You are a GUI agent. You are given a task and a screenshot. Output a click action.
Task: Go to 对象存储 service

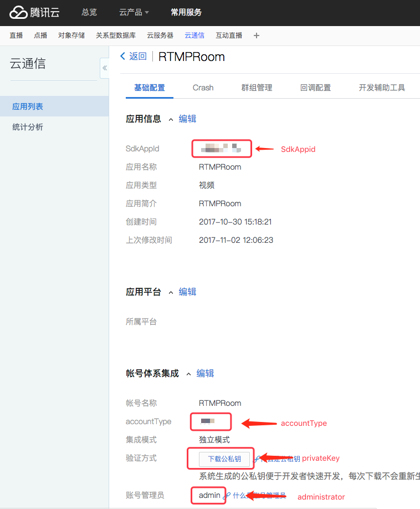coord(71,35)
